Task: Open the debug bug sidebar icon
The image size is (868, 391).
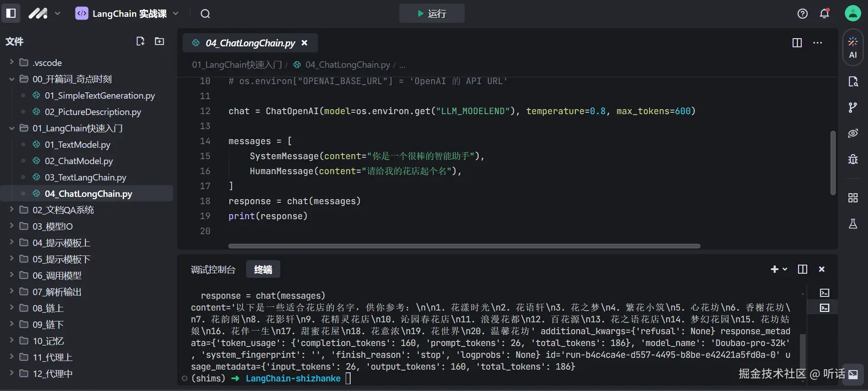Action: (x=853, y=159)
